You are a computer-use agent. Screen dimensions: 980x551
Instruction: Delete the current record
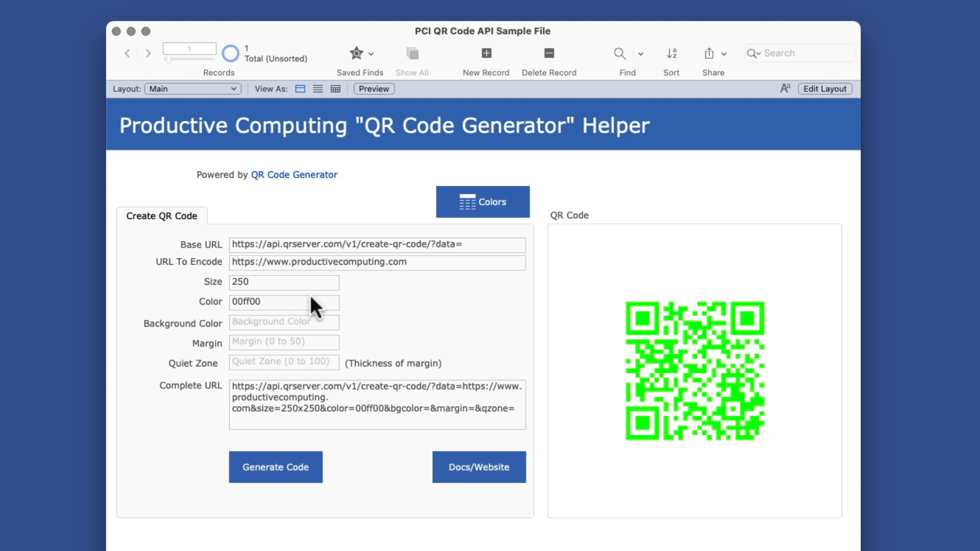click(x=549, y=53)
